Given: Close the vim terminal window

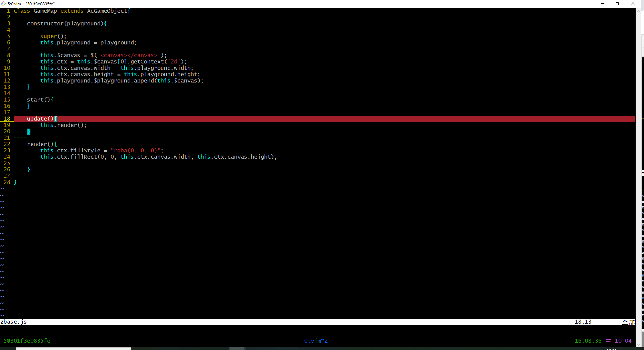Looking at the screenshot, I should click(633, 4).
